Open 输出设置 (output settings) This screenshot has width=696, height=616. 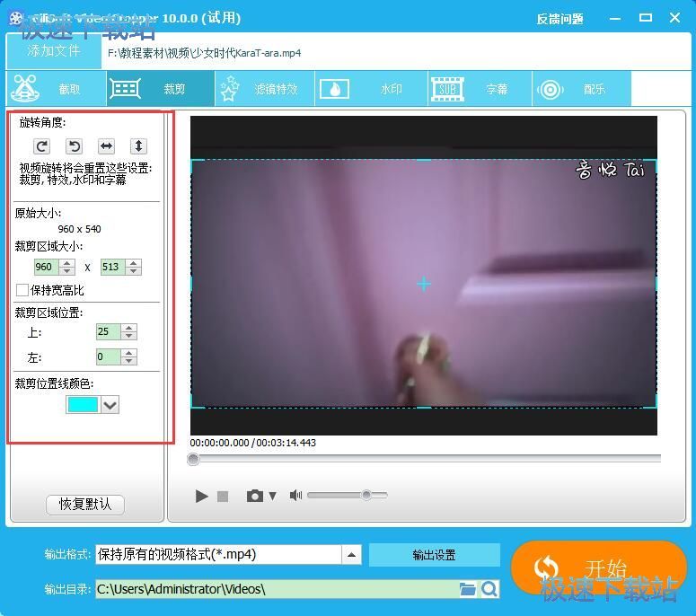434,555
